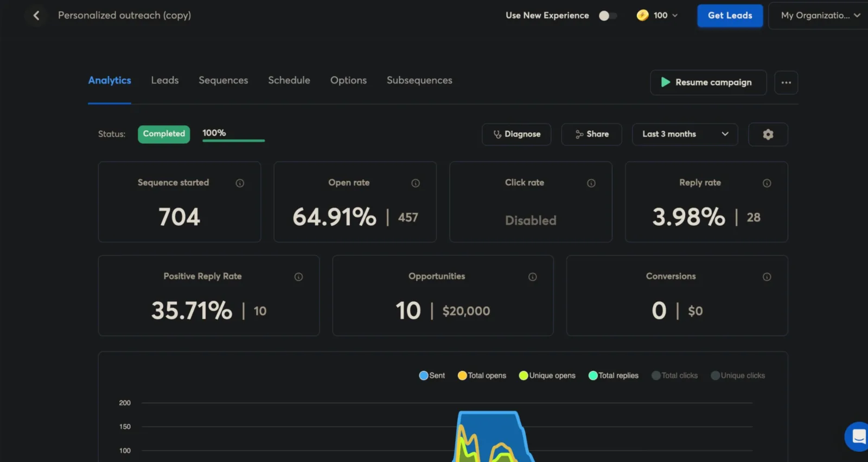This screenshot has height=462, width=868.
Task: Open the chat support bubble
Action: tap(858, 436)
